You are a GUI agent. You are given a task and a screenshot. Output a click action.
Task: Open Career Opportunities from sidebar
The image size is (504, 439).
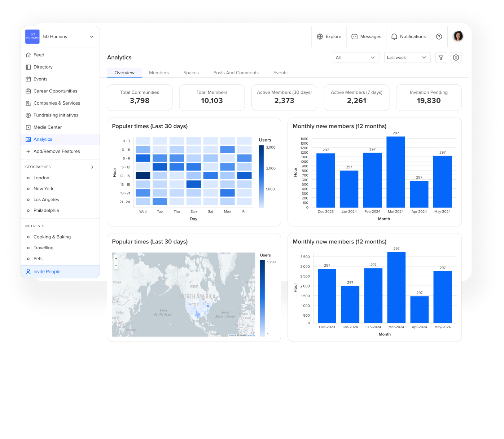point(60,91)
